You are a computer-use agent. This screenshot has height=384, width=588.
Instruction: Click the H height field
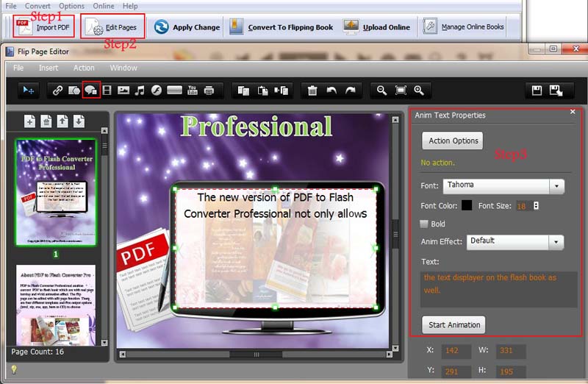[x=510, y=371]
